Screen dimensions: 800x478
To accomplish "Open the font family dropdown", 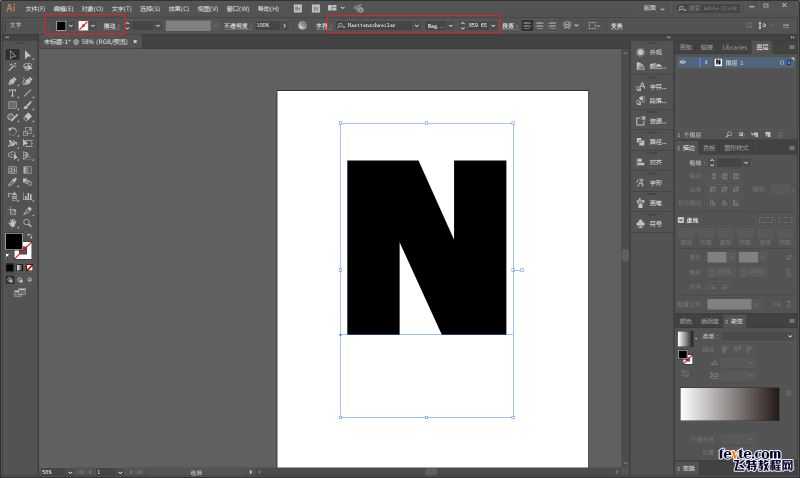I will pyautogui.click(x=416, y=25).
